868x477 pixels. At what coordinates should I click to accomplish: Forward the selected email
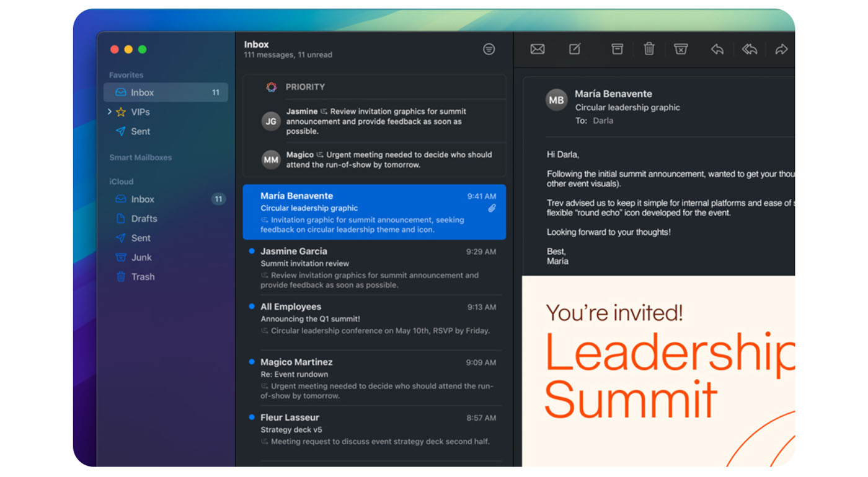coord(781,49)
